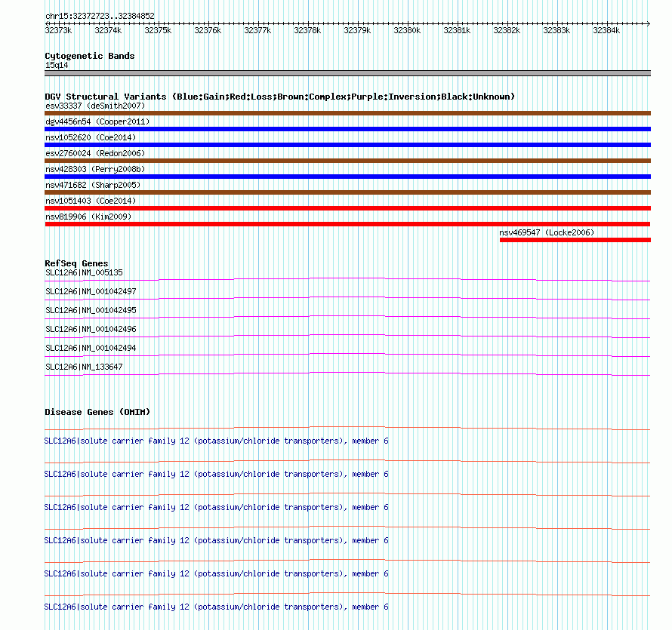Open variant label nsv428303 (Perry2008b)
The image size is (672, 630).
[x=95, y=169]
